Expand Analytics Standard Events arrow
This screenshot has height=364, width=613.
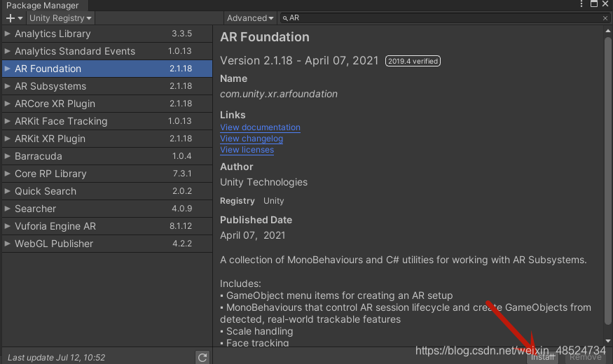point(7,51)
